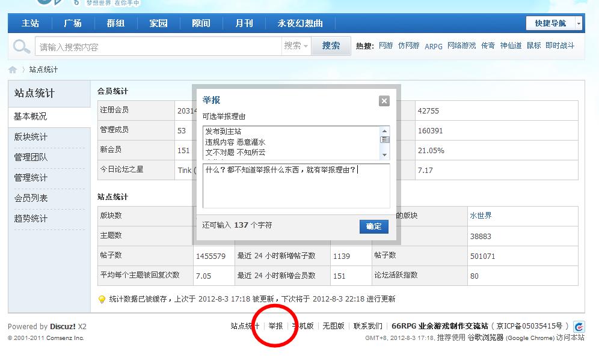This screenshot has height=364, width=599.
Task: Click hot search term 即时战斗
Action: pos(560,46)
